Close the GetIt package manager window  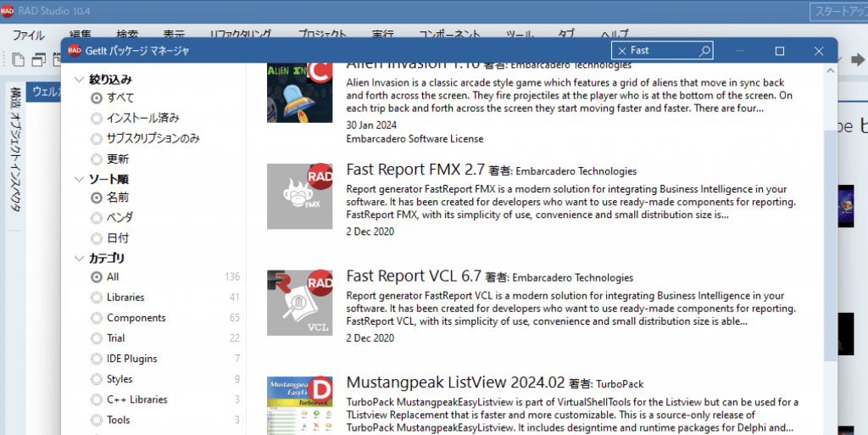(x=819, y=51)
